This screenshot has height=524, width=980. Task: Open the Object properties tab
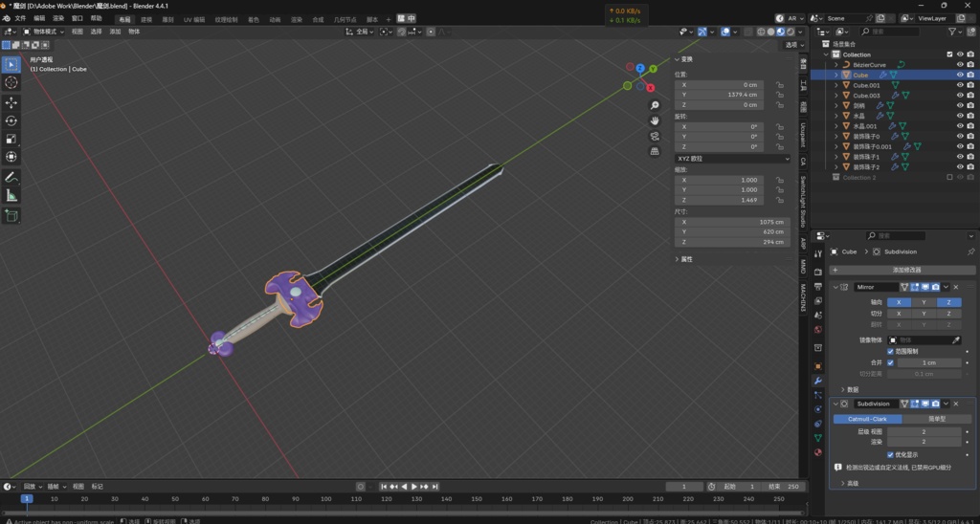point(818,366)
